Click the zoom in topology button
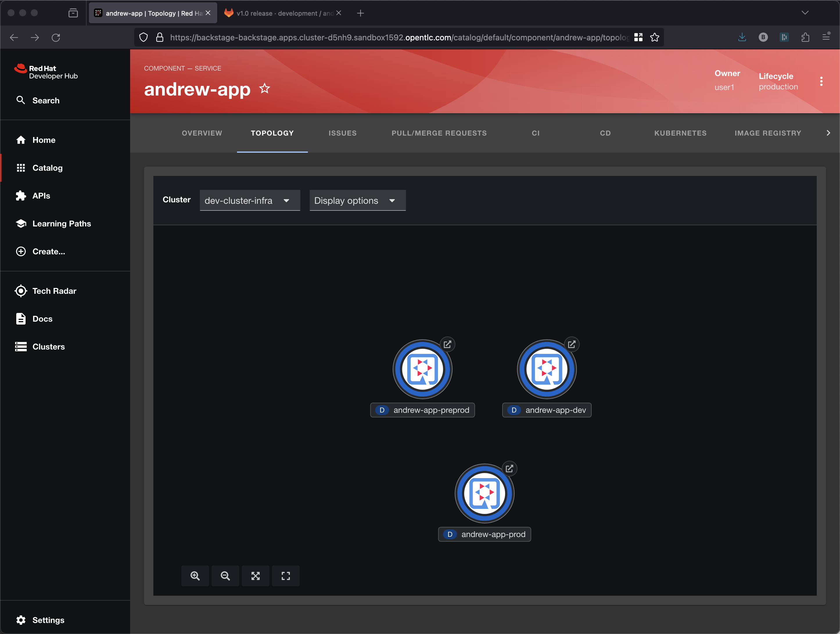 [x=195, y=576]
